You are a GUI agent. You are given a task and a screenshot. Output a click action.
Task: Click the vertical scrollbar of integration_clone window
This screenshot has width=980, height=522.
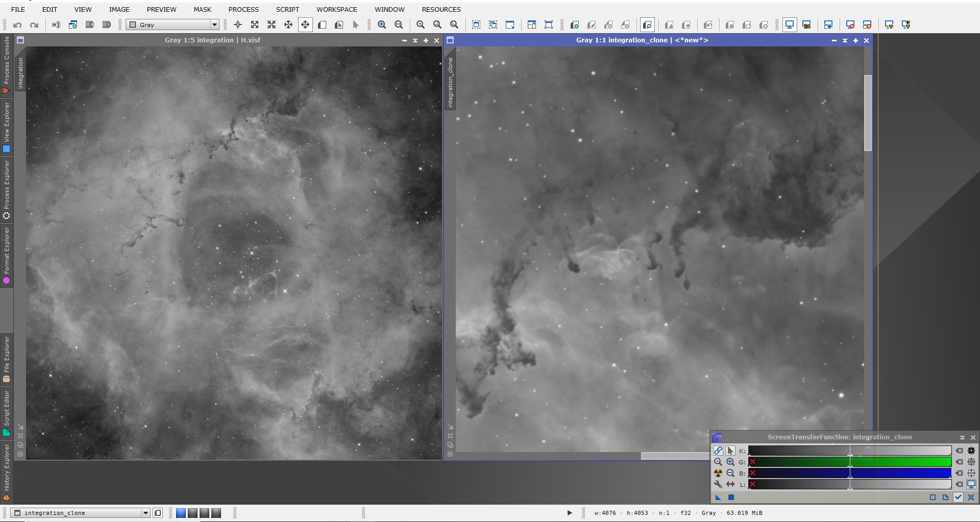[868, 113]
